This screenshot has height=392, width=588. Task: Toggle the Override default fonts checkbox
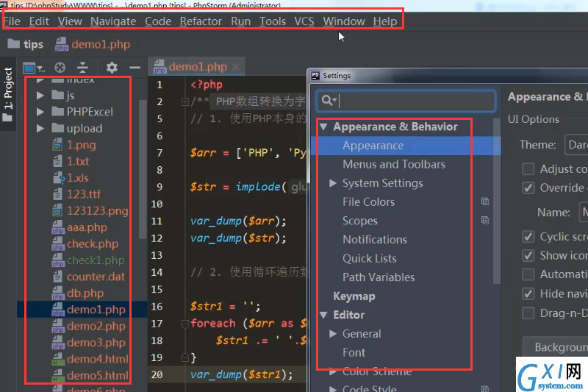coord(528,188)
